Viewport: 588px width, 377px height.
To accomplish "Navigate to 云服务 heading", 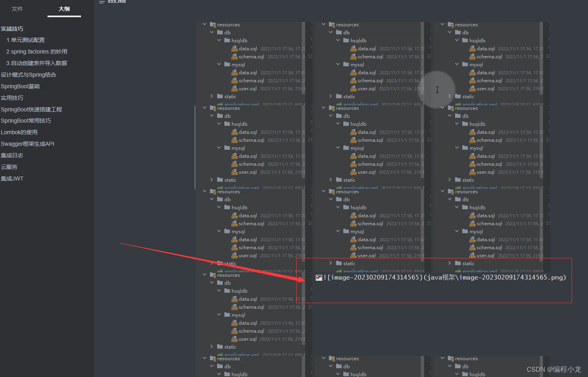I will pos(9,167).
